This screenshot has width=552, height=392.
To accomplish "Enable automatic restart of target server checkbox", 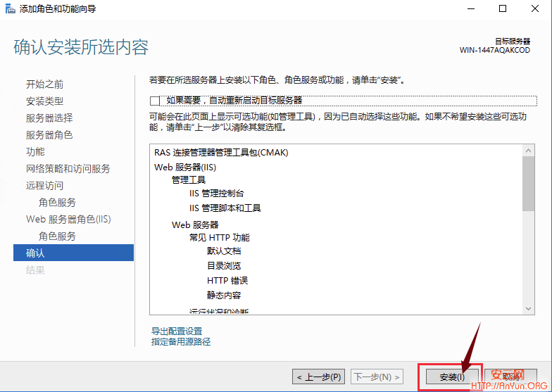I will (155, 101).
